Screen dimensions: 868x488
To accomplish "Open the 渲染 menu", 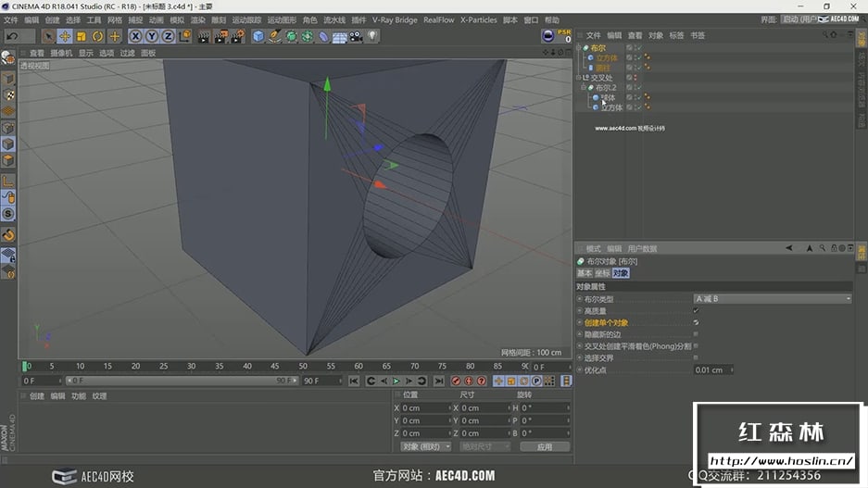I will pyautogui.click(x=197, y=19).
